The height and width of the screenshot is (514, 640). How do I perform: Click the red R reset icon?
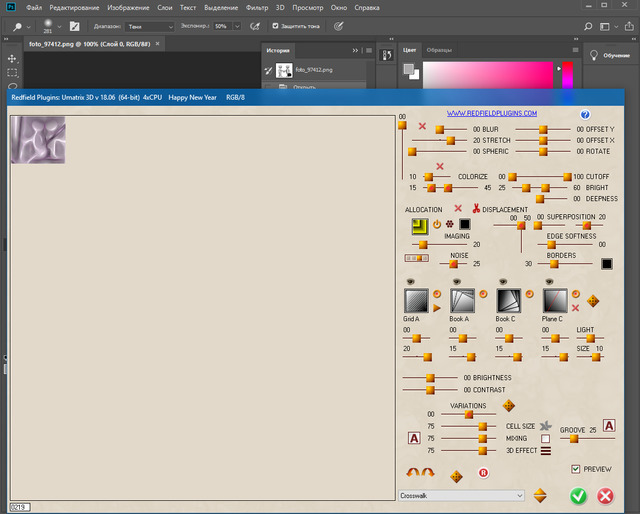(x=484, y=473)
